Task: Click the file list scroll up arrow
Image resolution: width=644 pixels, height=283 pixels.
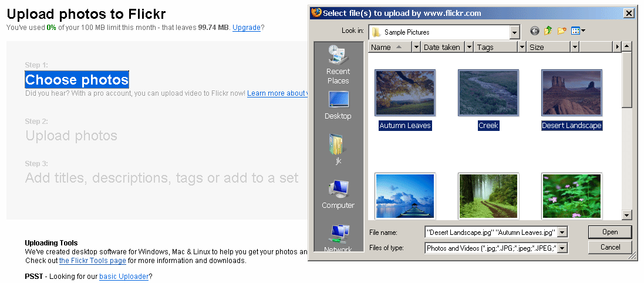Action: [626, 47]
